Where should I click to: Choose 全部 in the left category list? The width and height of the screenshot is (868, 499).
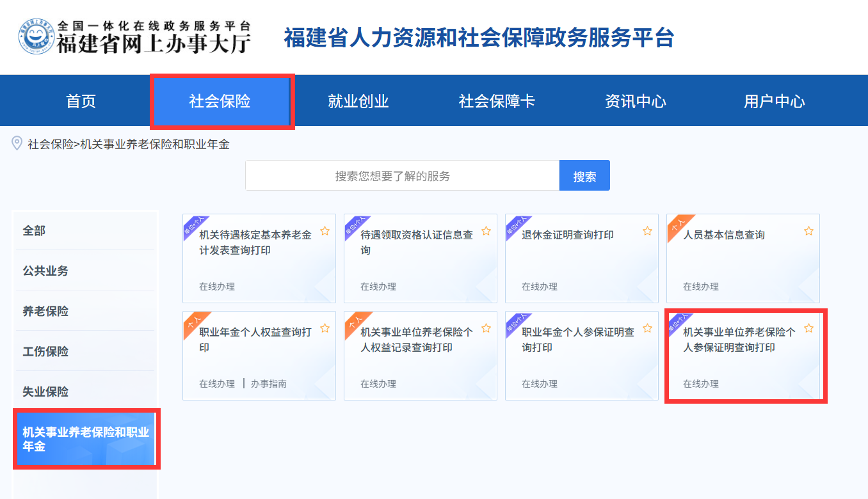point(35,231)
